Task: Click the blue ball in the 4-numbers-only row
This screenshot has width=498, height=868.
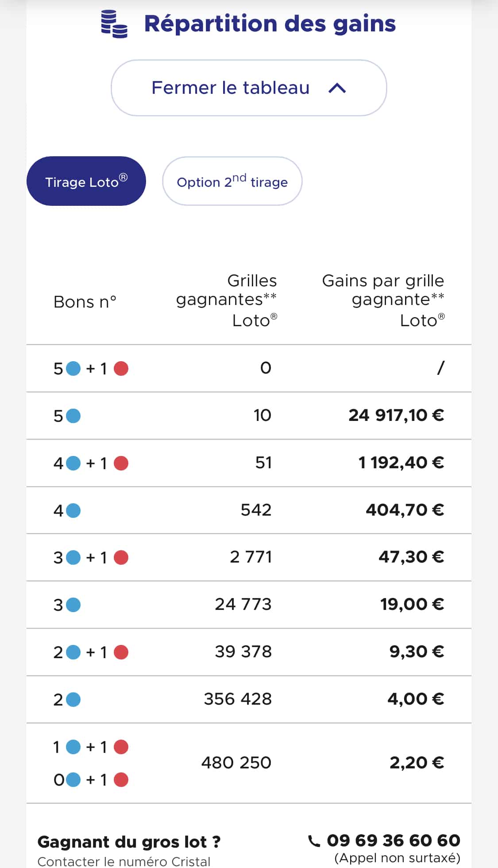Action: [x=73, y=511]
